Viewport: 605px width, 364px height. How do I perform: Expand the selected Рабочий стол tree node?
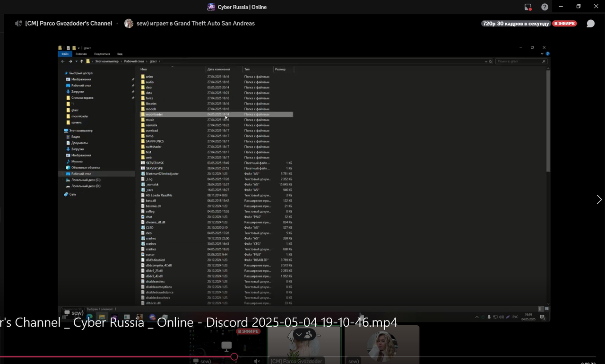(63, 174)
